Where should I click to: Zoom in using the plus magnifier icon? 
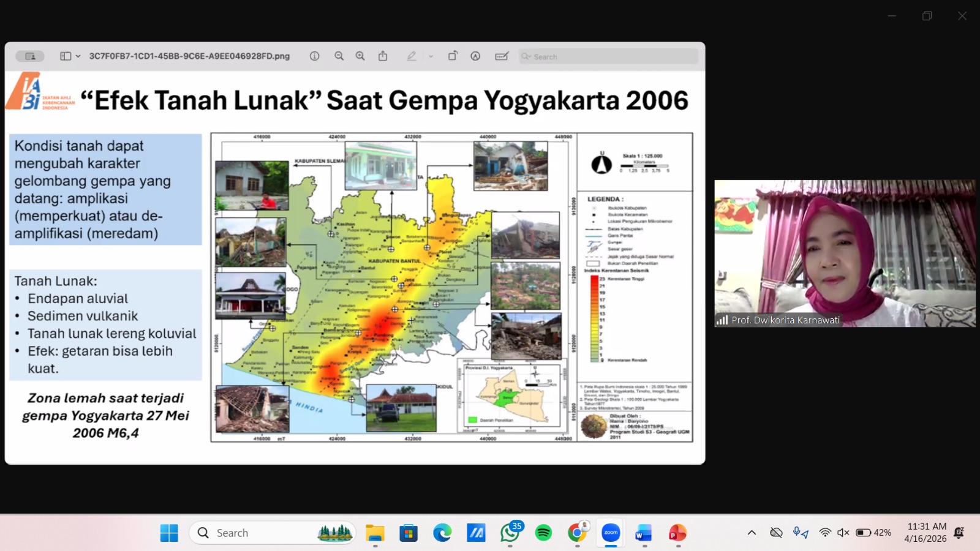pyautogui.click(x=360, y=56)
